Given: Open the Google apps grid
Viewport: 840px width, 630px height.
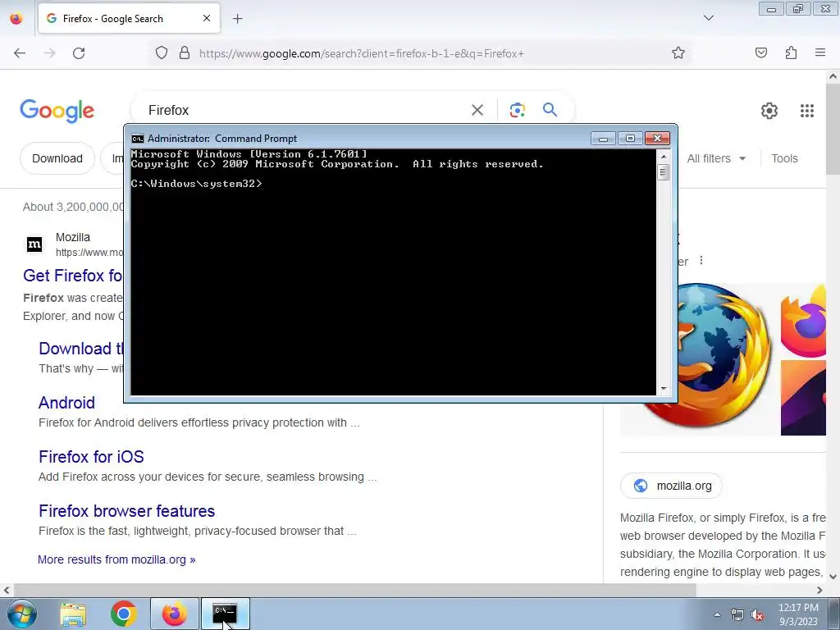Looking at the screenshot, I should tap(807, 111).
